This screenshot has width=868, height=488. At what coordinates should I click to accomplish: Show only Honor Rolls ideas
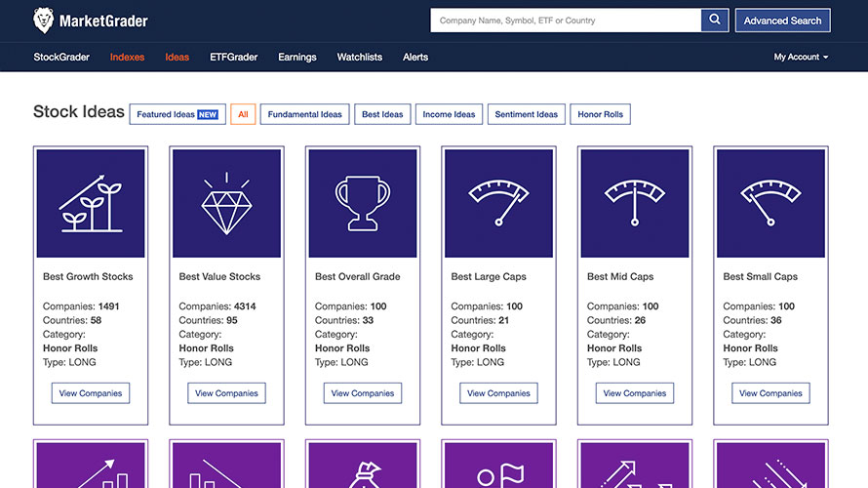[x=600, y=114]
